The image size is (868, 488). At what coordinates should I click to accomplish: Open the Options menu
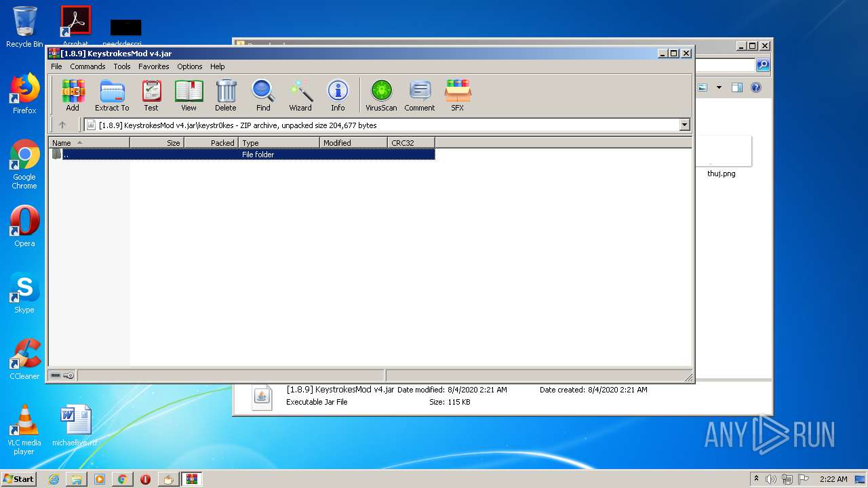190,66
